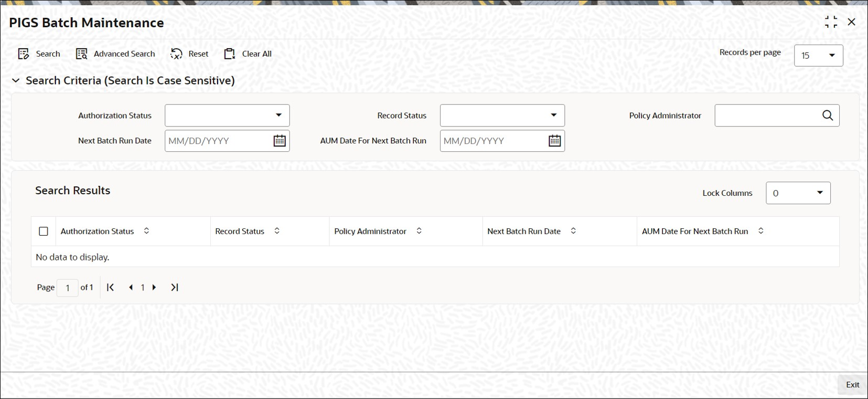This screenshot has width=868, height=399.
Task: Toggle the select-all checkbox in results header
Action: (44, 231)
